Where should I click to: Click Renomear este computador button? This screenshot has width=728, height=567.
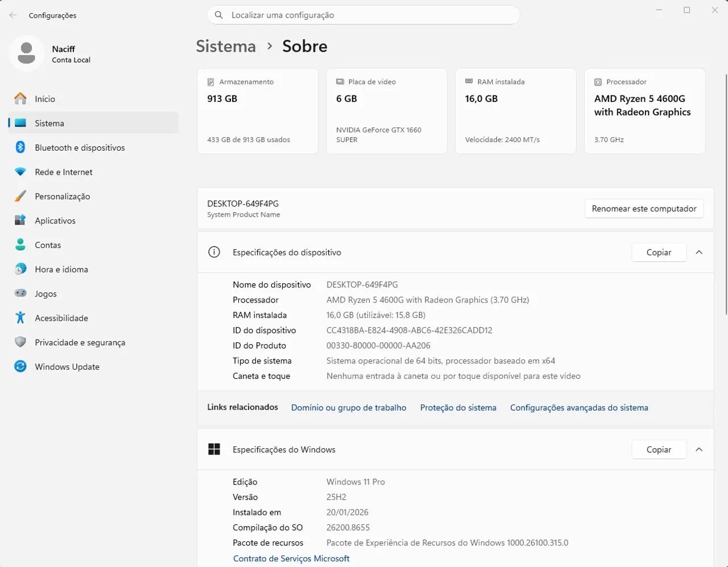(644, 209)
